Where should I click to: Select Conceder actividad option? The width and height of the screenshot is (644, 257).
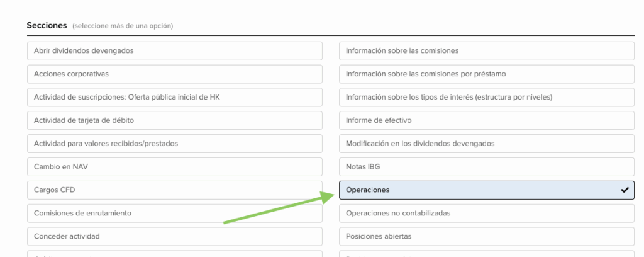pyautogui.click(x=174, y=237)
